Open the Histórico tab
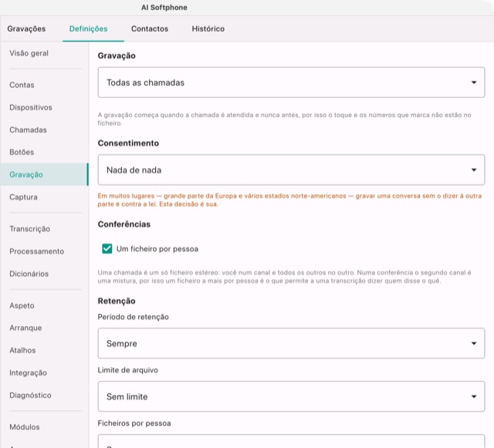Viewport: 494px width, 448px height. click(x=208, y=29)
